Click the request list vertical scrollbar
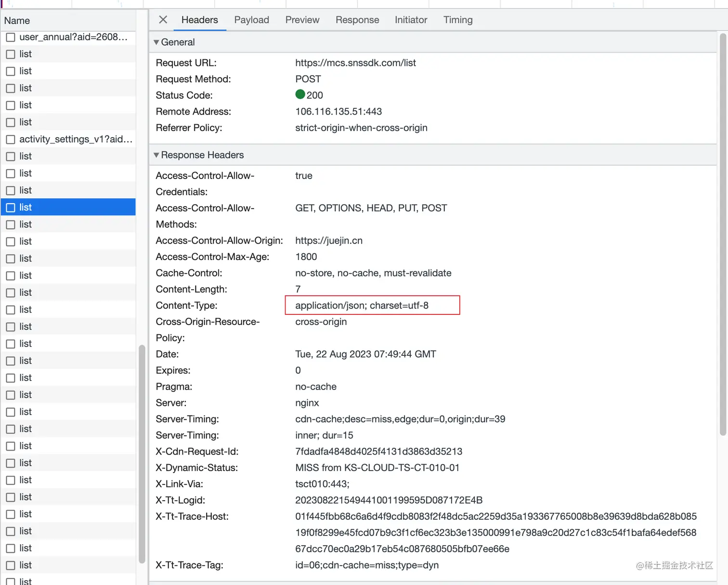Viewport: 728px width, 585px height. tap(142, 454)
